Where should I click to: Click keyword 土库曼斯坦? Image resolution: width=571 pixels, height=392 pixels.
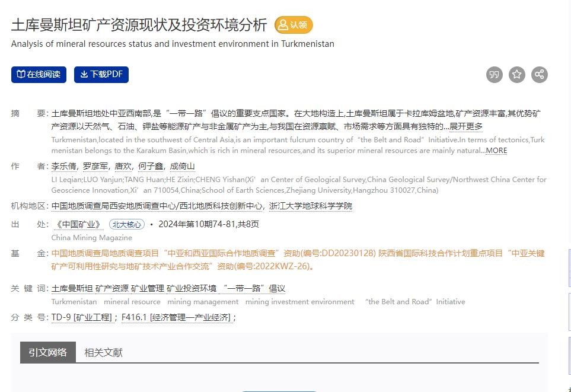tap(72, 289)
